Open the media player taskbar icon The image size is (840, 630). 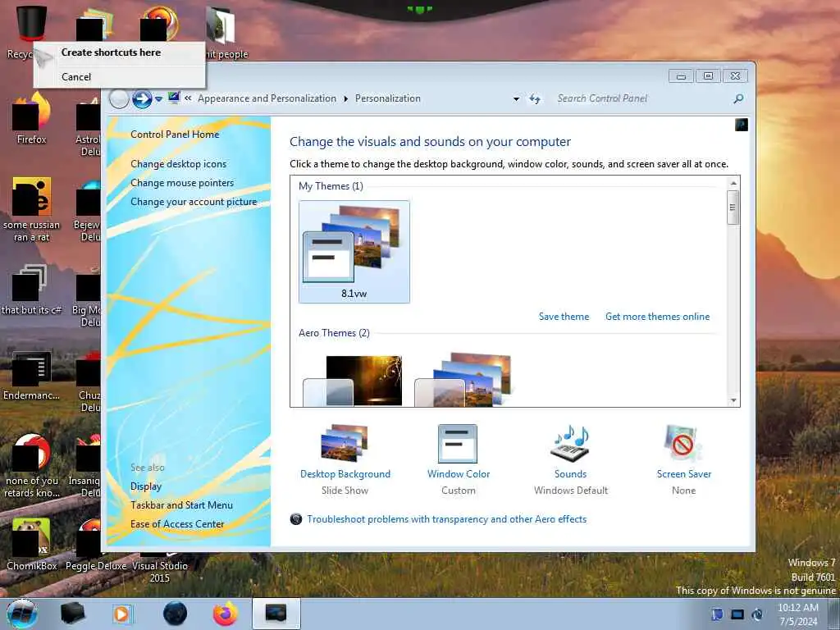pyautogui.click(x=122, y=614)
